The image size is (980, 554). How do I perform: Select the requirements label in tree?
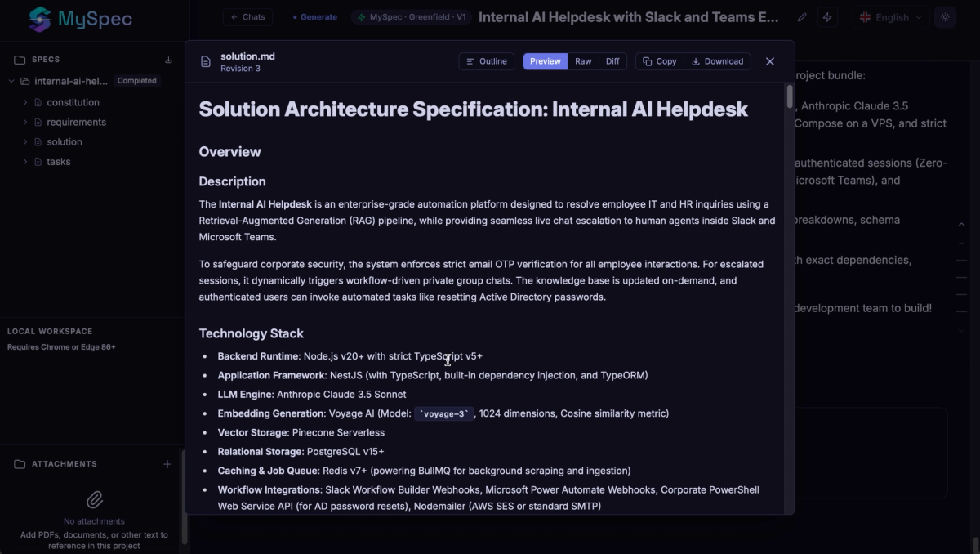(77, 122)
